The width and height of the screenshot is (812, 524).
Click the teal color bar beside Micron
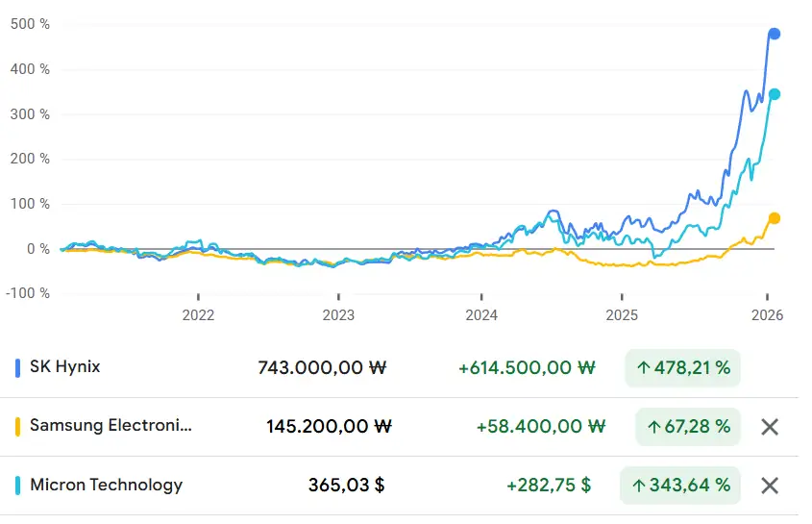point(18,485)
